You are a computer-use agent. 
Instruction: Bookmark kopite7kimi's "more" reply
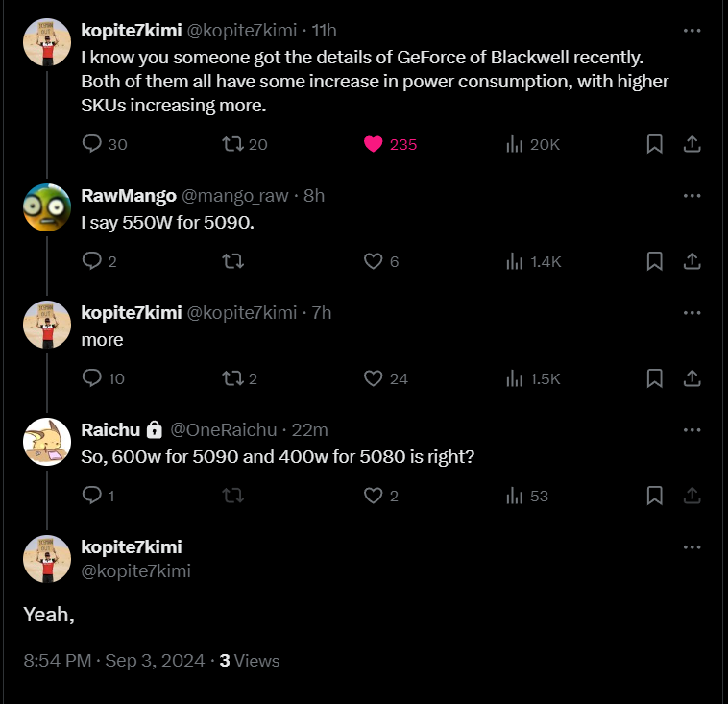click(x=654, y=378)
